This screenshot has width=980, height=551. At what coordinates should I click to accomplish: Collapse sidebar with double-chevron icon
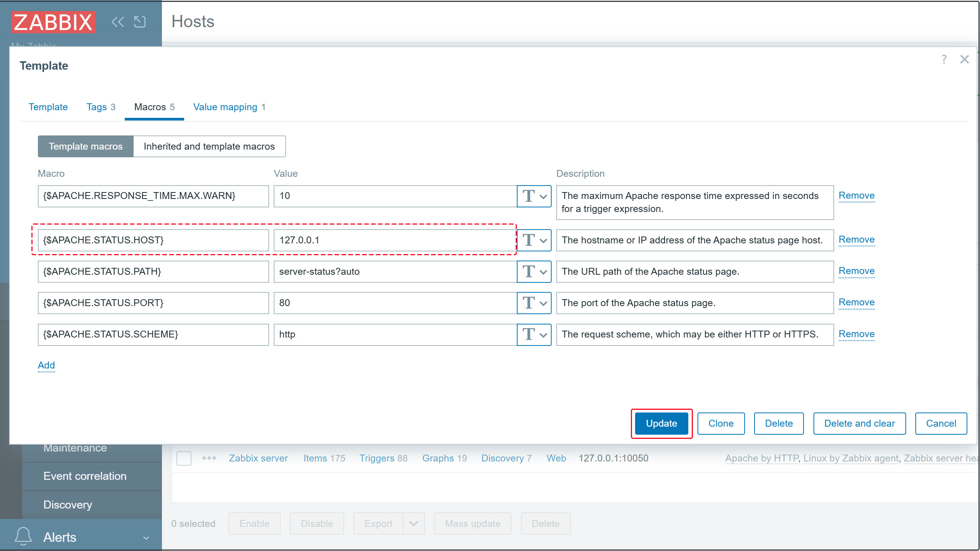(x=118, y=22)
